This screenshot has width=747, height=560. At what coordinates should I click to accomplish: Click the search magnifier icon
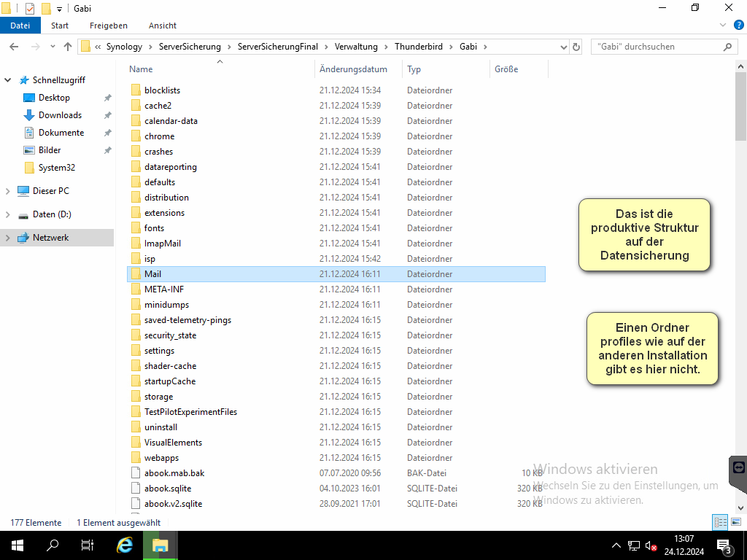click(x=727, y=47)
